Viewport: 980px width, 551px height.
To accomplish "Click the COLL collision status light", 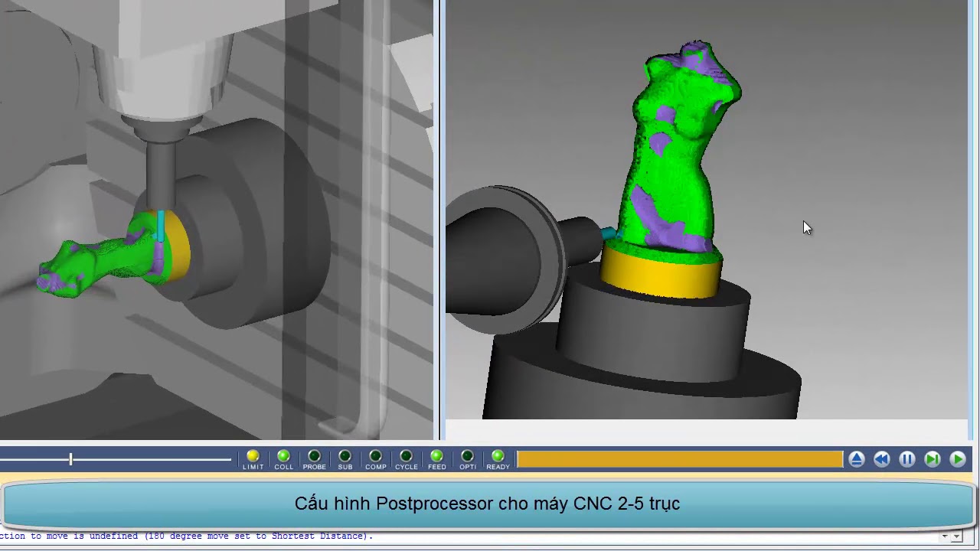I will tap(283, 459).
